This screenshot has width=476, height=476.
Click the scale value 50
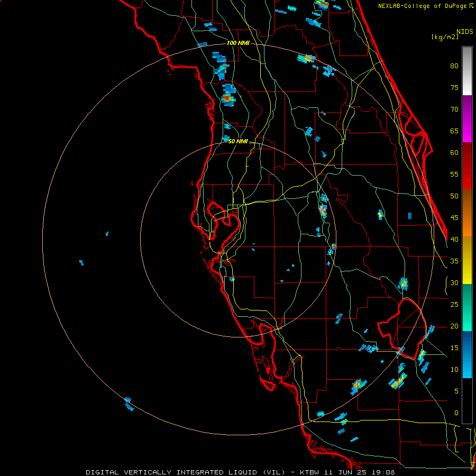(454, 196)
